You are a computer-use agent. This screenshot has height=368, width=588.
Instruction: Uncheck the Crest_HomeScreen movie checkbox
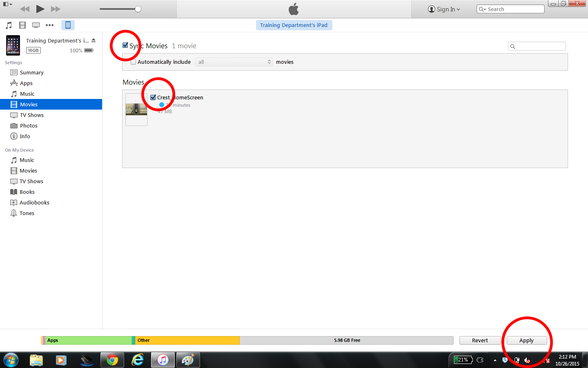click(153, 97)
